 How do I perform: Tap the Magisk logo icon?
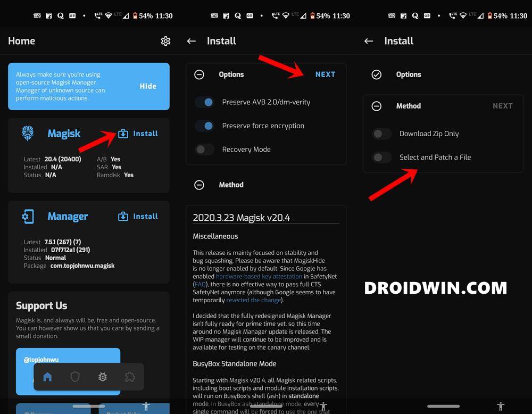click(28, 134)
